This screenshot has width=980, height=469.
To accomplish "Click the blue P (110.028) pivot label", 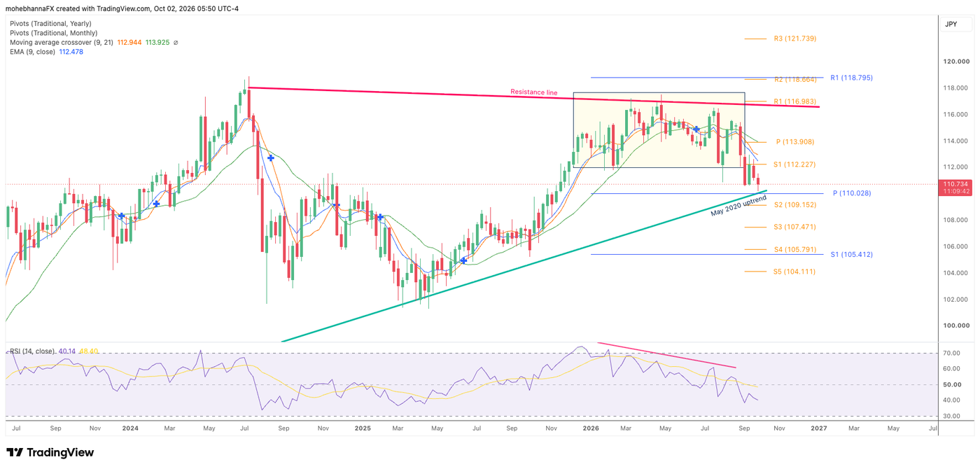I will pyautogui.click(x=853, y=193).
